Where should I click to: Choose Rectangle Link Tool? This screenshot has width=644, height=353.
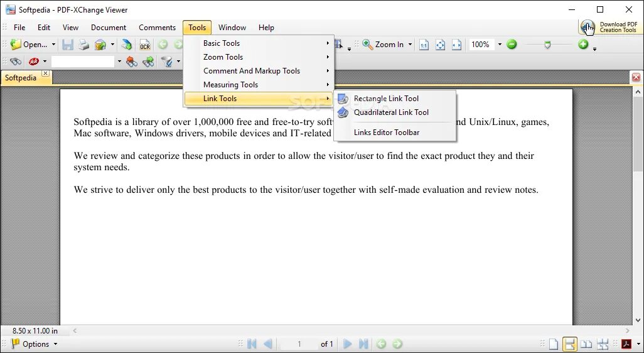(x=395, y=98)
